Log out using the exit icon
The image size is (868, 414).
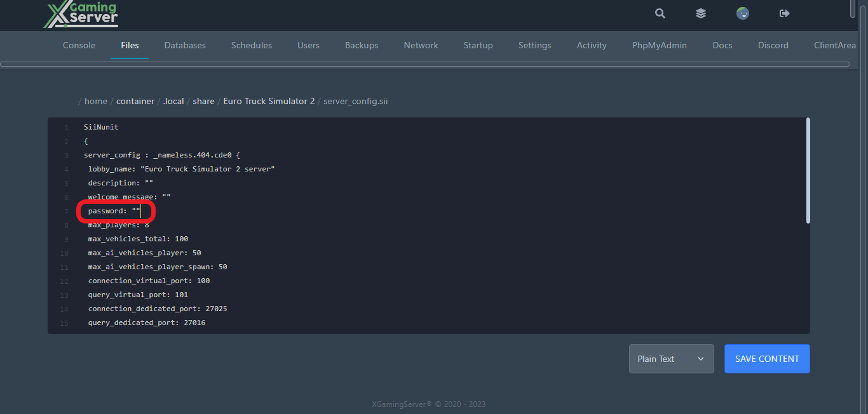(x=784, y=13)
